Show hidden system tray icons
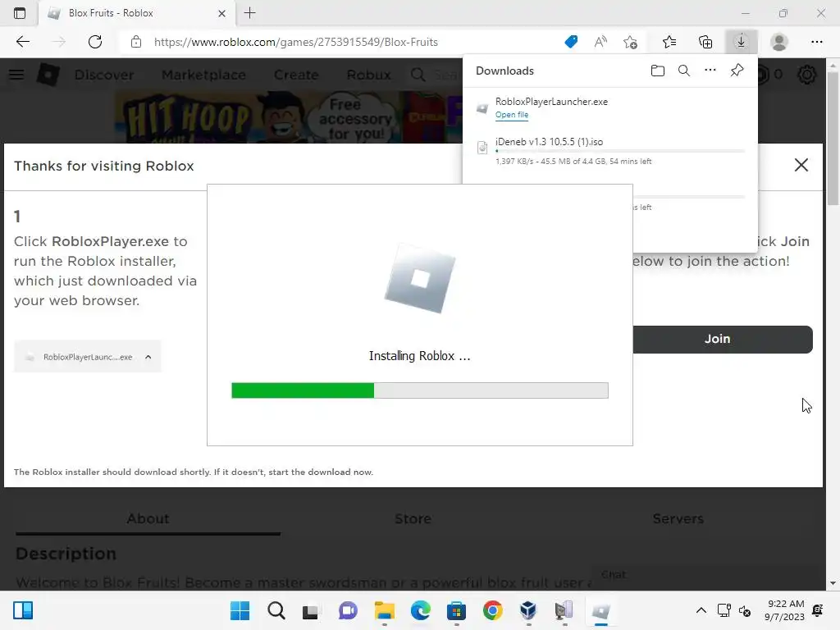The height and width of the screenshot is (630, 840). pos(701,610)
